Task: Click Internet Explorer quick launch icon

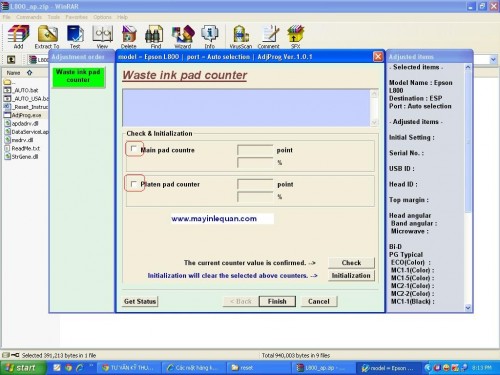Action: (x=80, y=368)
